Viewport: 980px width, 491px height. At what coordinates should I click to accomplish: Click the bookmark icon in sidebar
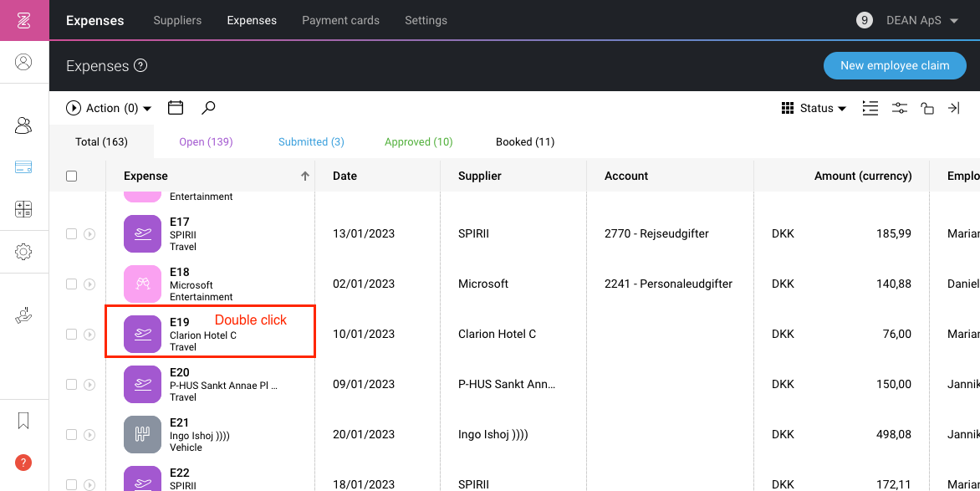tap(23, 421)
